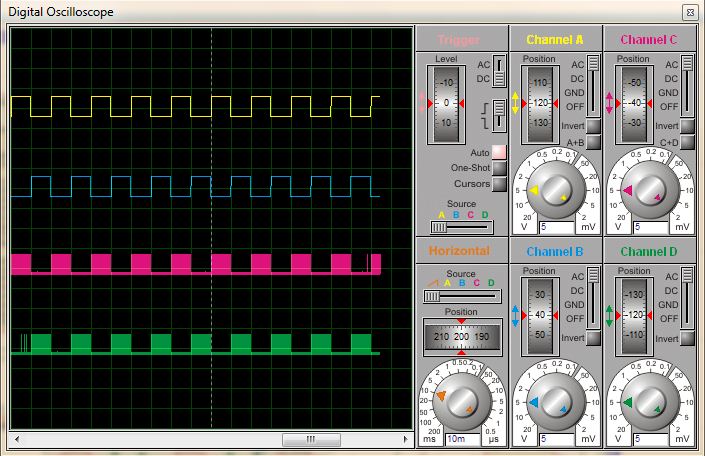Click the Trigger Level dial
The width and height of the screenshot is (705, 456).
(446, 104)
